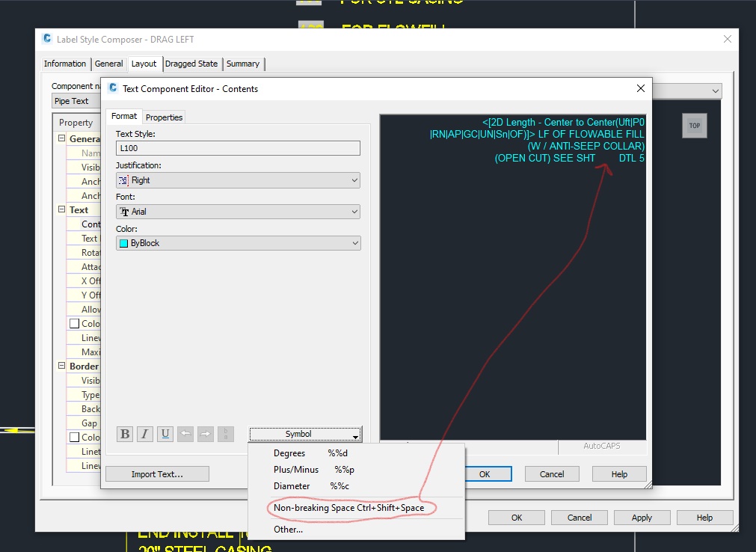Open the Justification dropdown
This screenshot has width=756, height=552.
click(x=239, y=180)
